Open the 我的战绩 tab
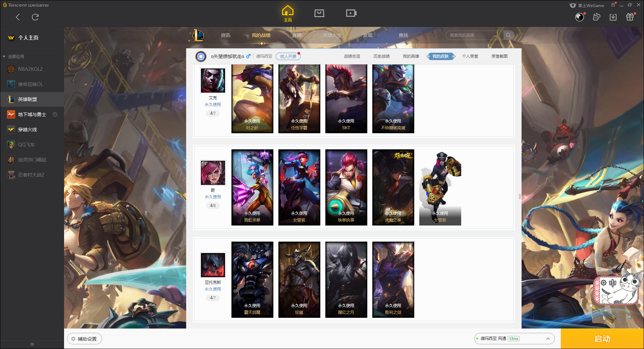Viewport: 644px width, 349px height. point(261,35)
